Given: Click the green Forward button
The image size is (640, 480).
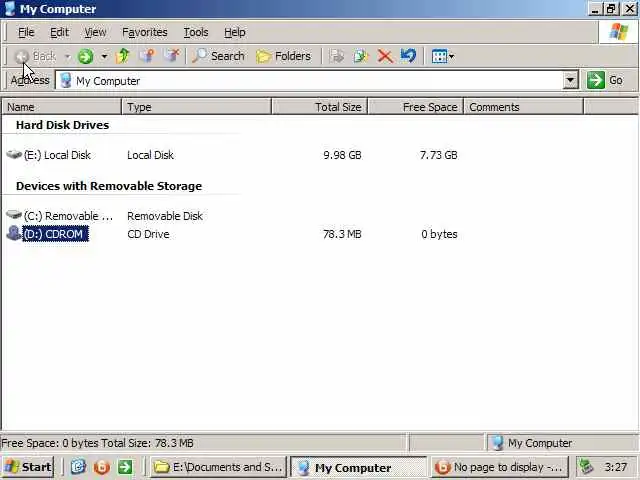Looking at the screenshot, I should (86, 56).
